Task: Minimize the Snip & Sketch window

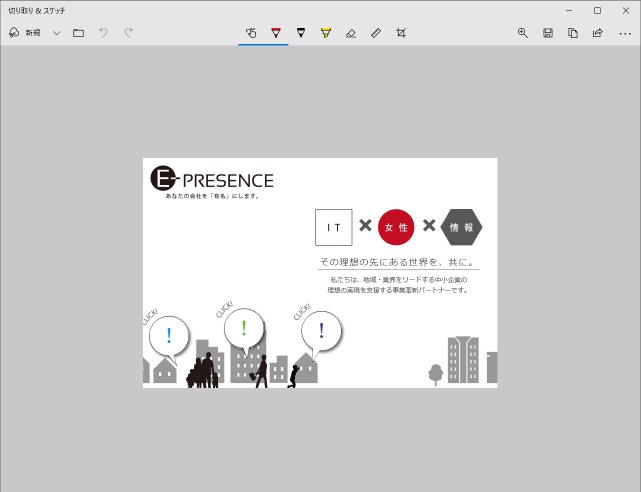Action: tap(569, 11)
